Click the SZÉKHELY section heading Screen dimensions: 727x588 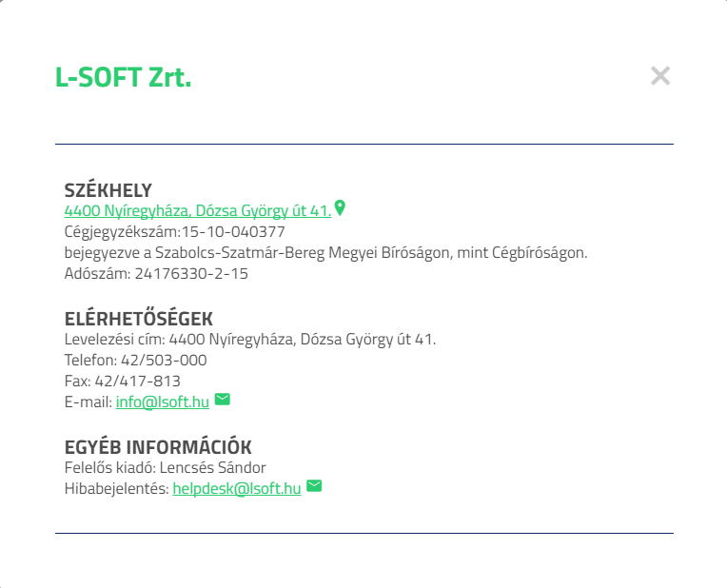coord(108,189)
